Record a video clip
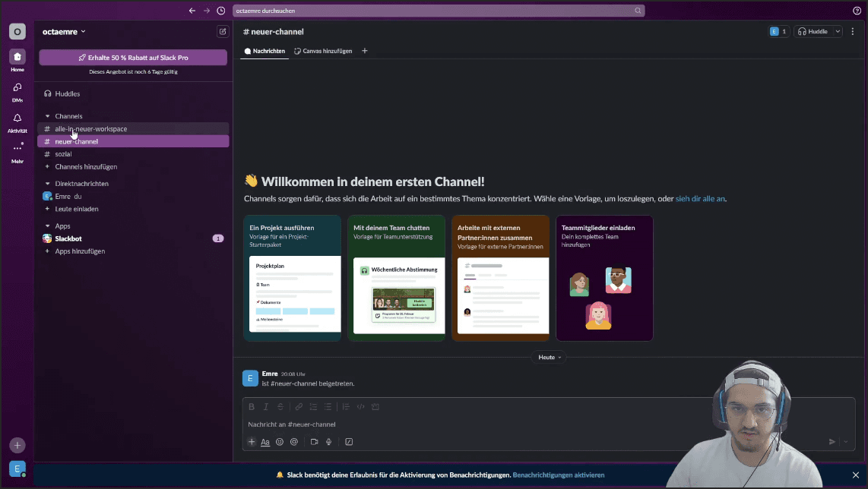The image size is (868, 489). pos(314,441)
